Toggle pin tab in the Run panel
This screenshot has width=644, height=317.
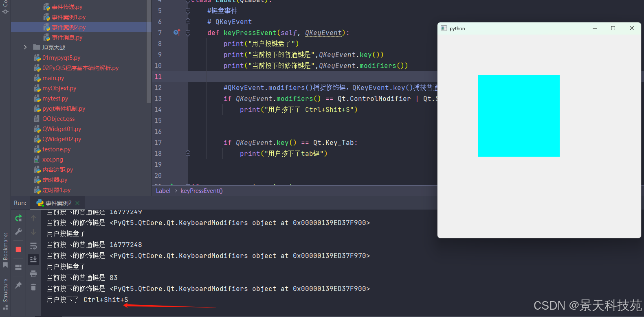tap(18, 285)
